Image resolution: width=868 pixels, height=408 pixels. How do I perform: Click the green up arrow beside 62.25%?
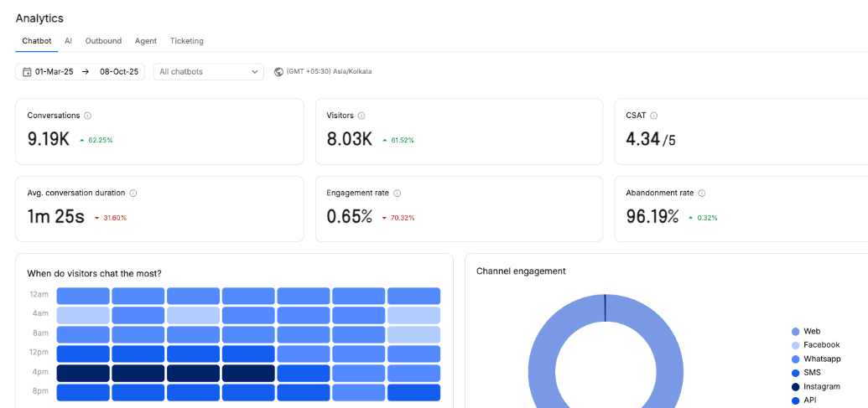[82, 141]
